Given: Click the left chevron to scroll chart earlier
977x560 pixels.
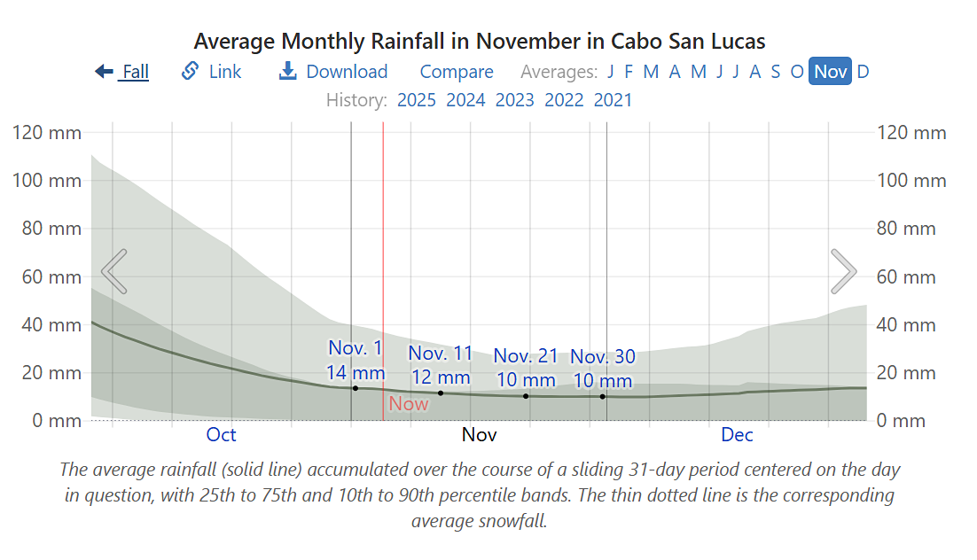Looking at the screenshot, I should [x=114, y=270].
